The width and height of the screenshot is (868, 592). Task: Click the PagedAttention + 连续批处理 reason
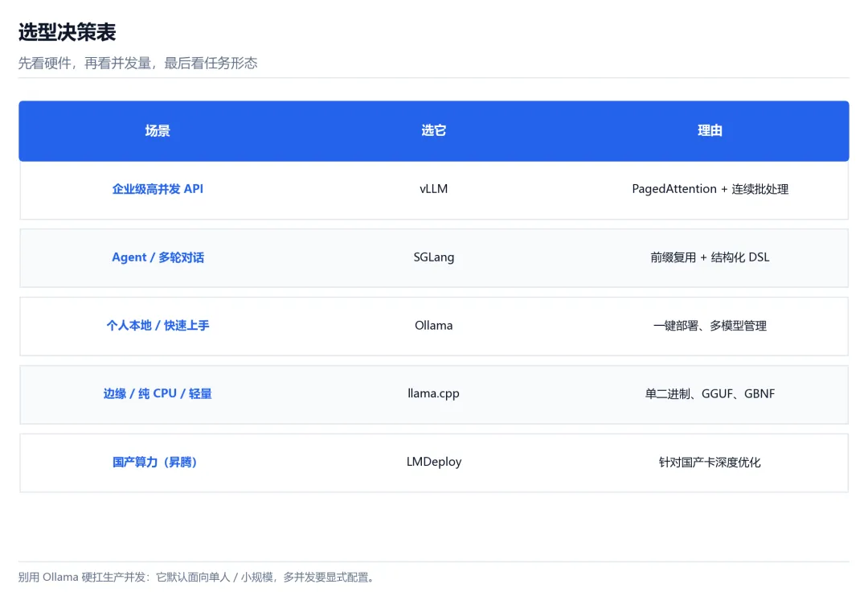(x=710, y=189)
